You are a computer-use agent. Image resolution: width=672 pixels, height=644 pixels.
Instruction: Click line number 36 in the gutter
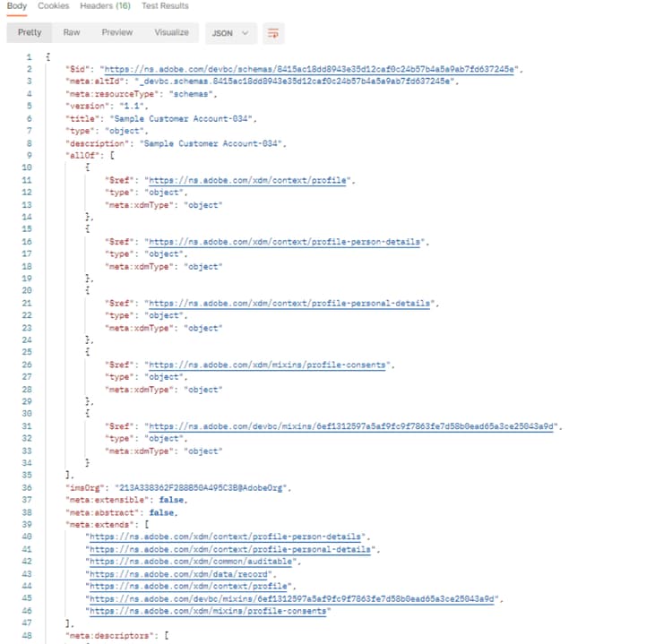pyautogui.click(x=27, y=487)
